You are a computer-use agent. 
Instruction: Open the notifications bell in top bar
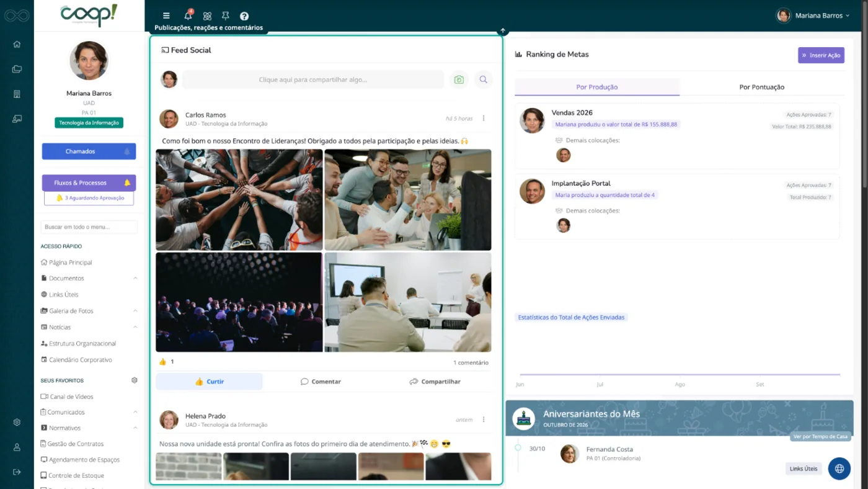(188, 16)
